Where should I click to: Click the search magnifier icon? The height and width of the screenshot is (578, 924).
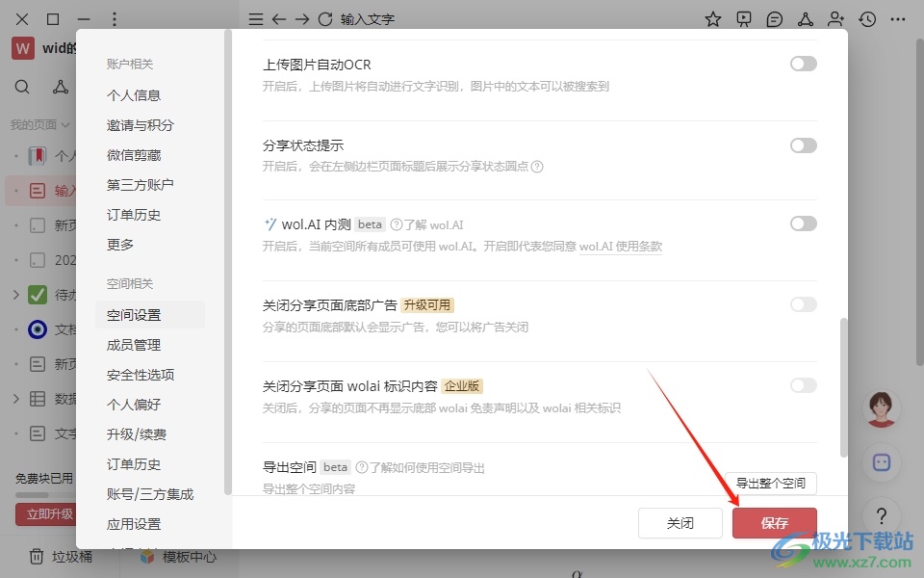pyautogui.click(x=22, y=87)
